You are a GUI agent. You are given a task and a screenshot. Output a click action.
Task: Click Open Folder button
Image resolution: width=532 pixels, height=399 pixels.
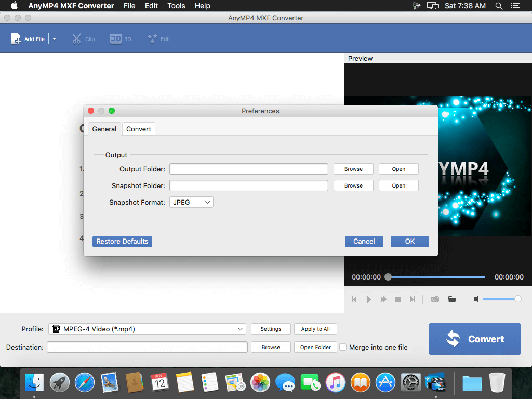(315, 347)
